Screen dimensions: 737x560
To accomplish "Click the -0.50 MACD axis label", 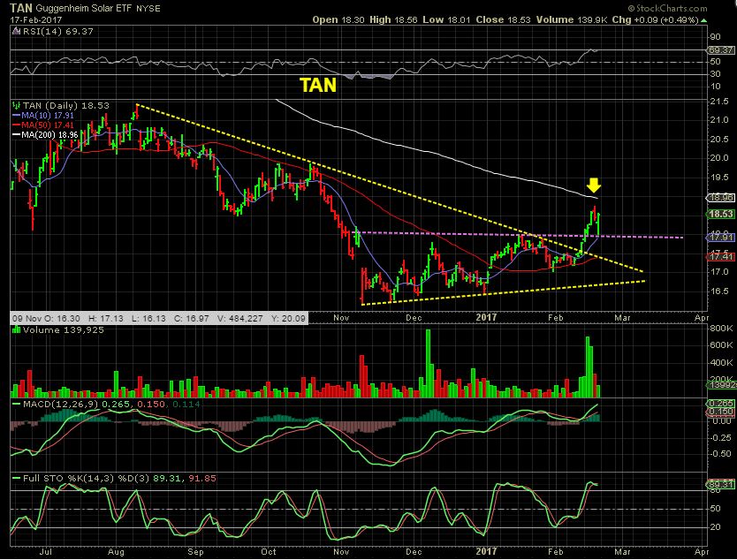I will pos(719,454).
